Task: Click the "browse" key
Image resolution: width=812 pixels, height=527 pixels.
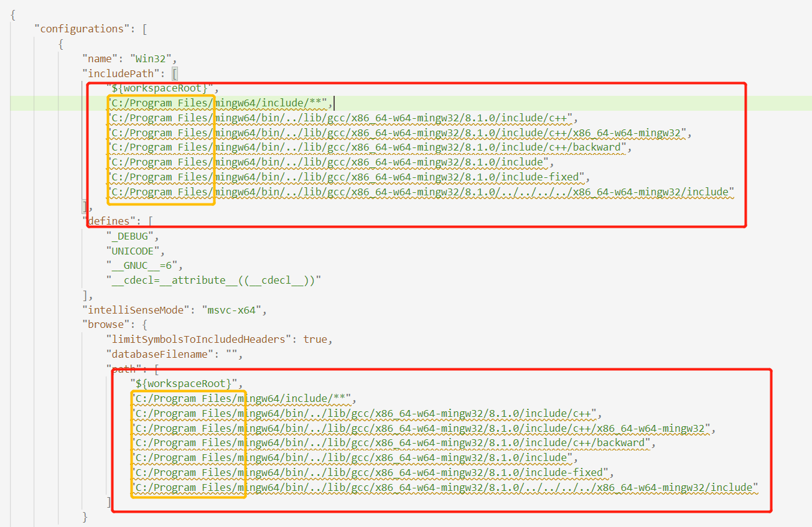Action: (x=106, y=325)
